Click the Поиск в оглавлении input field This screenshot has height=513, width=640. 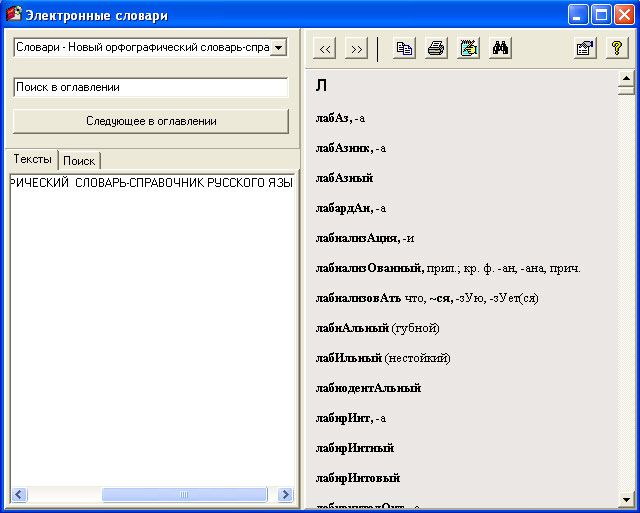point(150,87)
